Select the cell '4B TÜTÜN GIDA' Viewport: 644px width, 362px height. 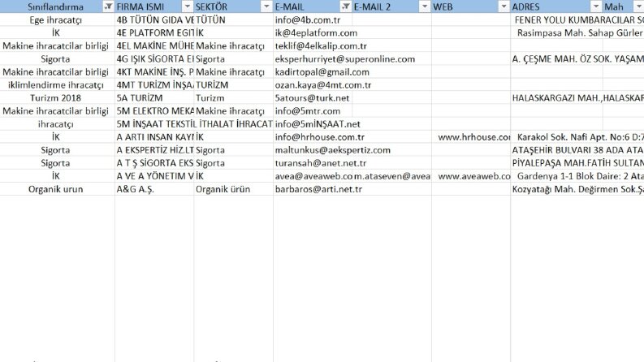click(x=154, y=19)
